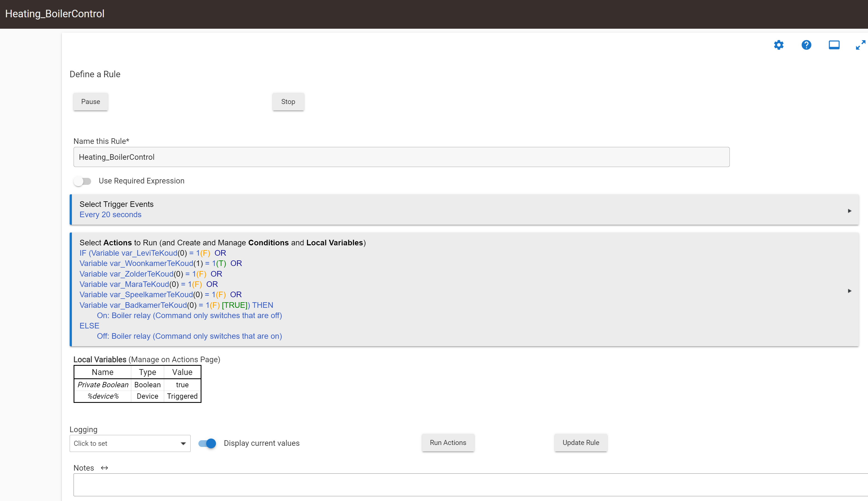This screenshot has height=501, width=868.
Task: Click the Run Actions button
Action: pyautogui.click(x=448, y=442)
